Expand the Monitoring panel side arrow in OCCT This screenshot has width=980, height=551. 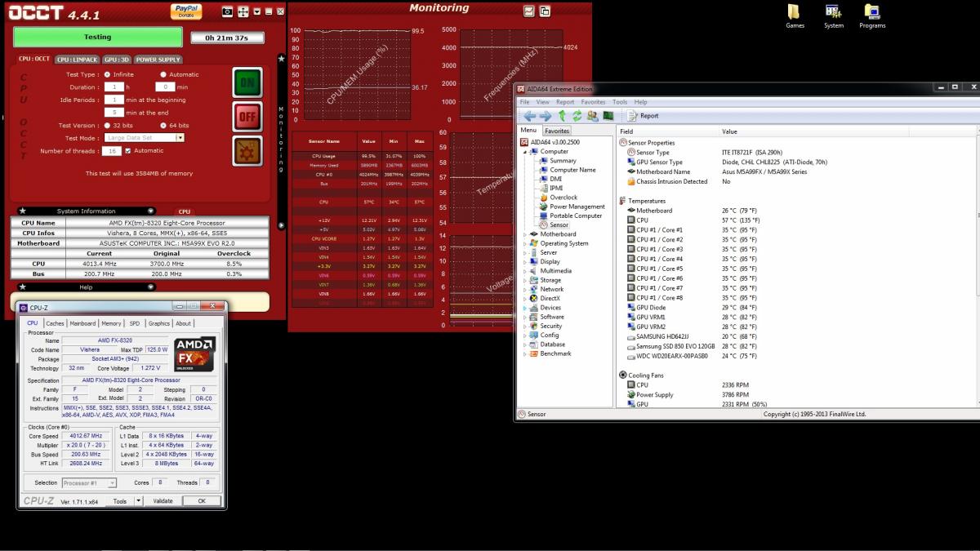[x=282, y=225]
